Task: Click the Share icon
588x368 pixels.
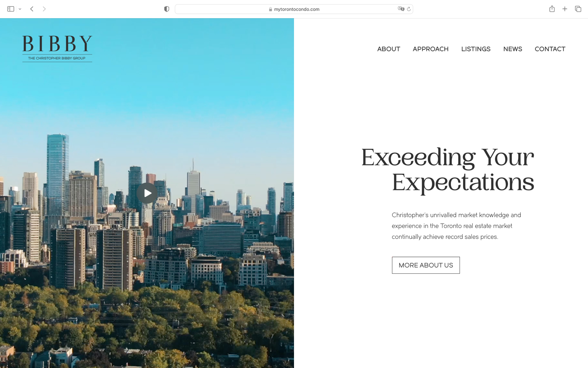Action: tap(552, 9)
